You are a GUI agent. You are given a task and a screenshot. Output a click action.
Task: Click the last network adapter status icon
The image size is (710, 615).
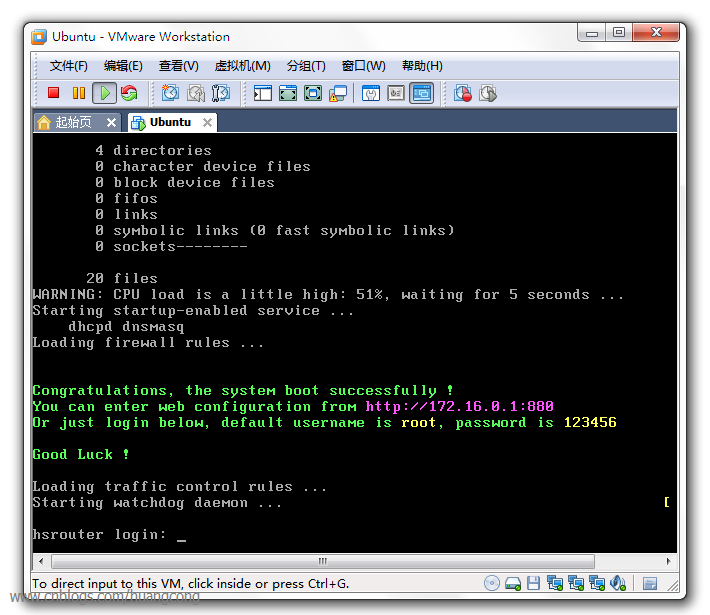pos(597,583)
